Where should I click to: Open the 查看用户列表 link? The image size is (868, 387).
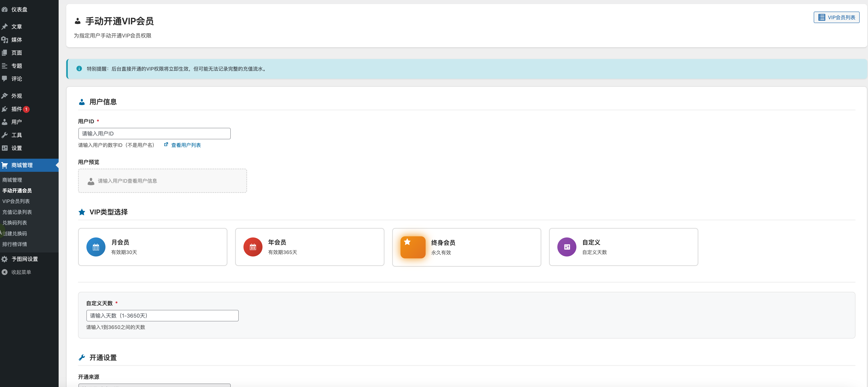click(x=186, y=145)
